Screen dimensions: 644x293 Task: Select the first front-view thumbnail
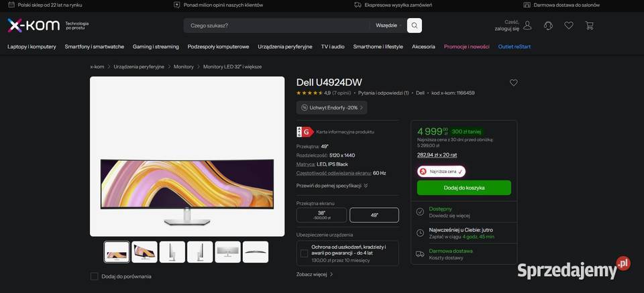point(117,252)
